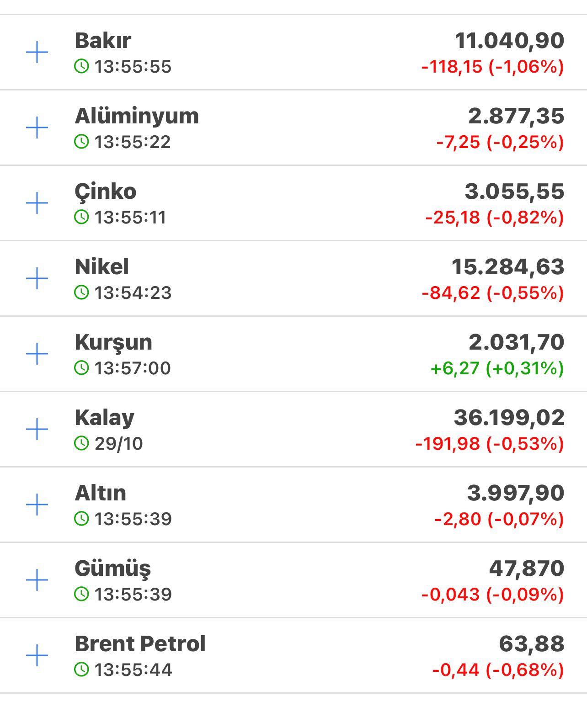
Task: Select the Brent Petrol name
Action: click(x=140, y=644)
